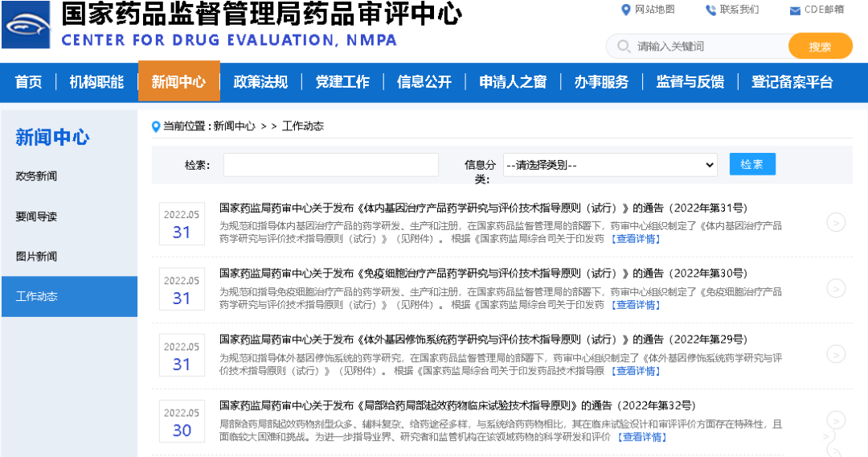This screenshot has height=457, width=868.
Task: Click arrow circle for 2022年第29号 notice
Action: click(836, 355)
